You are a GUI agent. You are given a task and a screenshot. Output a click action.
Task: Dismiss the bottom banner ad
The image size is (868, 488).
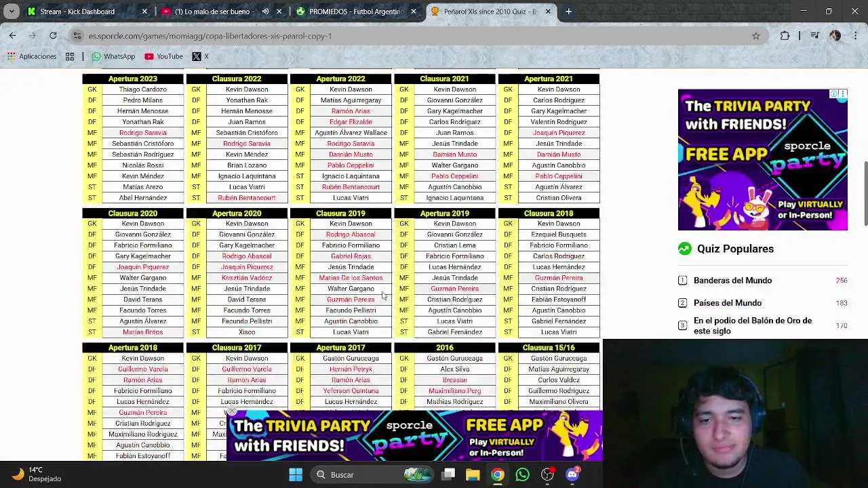231,410
